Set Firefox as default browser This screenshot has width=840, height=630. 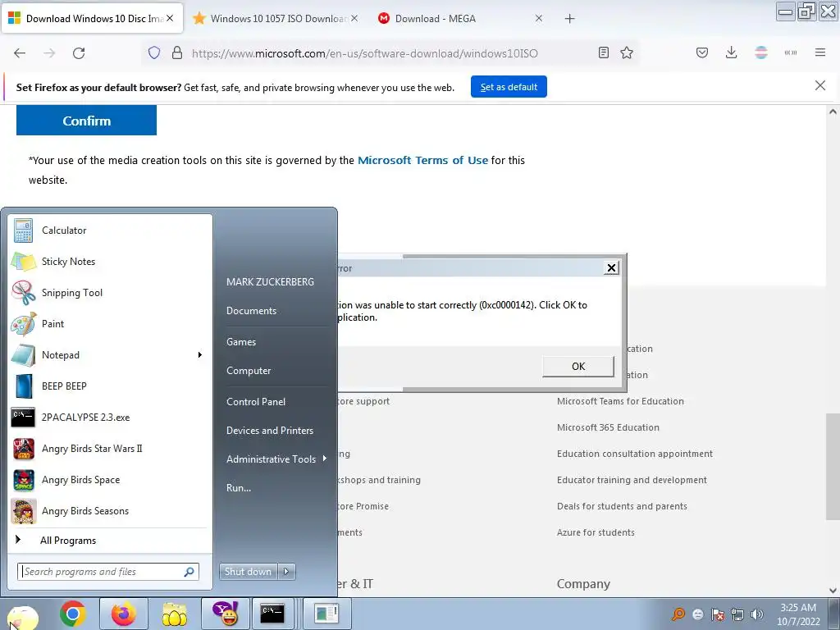(x=509, y=87)
